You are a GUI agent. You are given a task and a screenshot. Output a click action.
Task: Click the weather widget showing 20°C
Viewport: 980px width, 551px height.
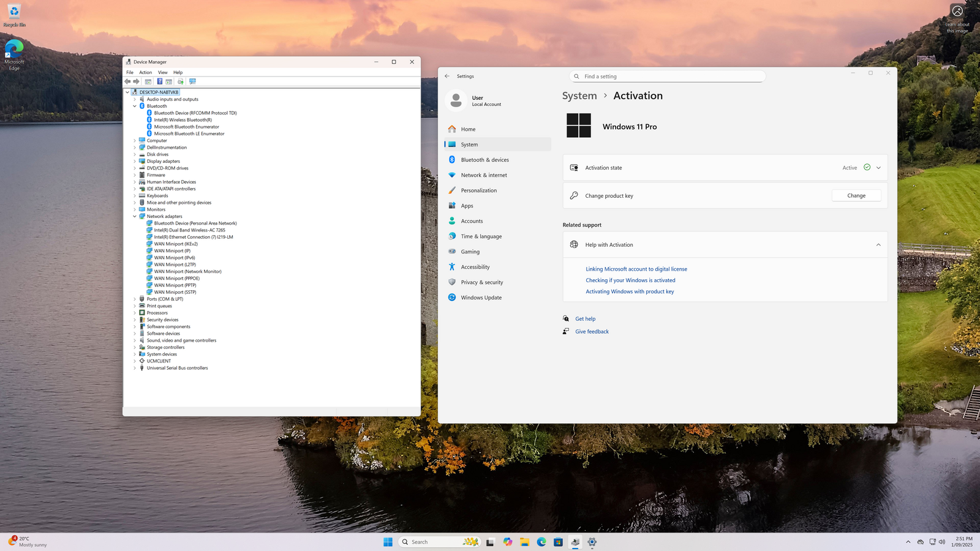[x=28, y=542]
